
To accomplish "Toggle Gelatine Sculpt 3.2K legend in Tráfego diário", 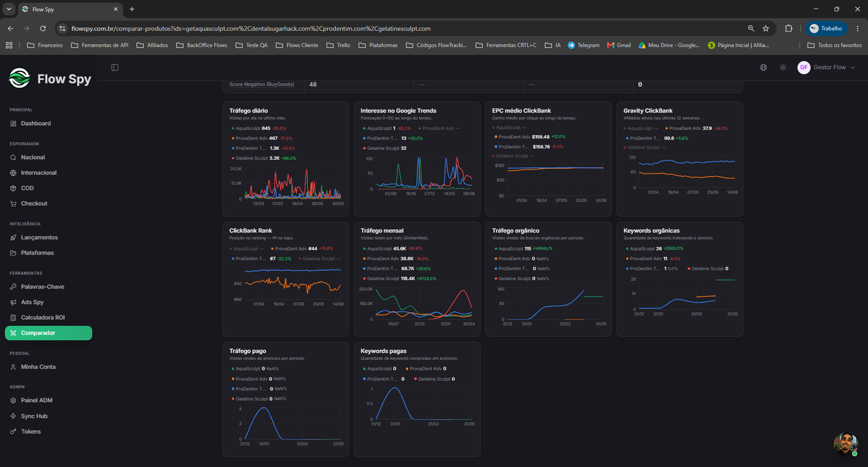I will pyautogui.click(x=264, y=159).
